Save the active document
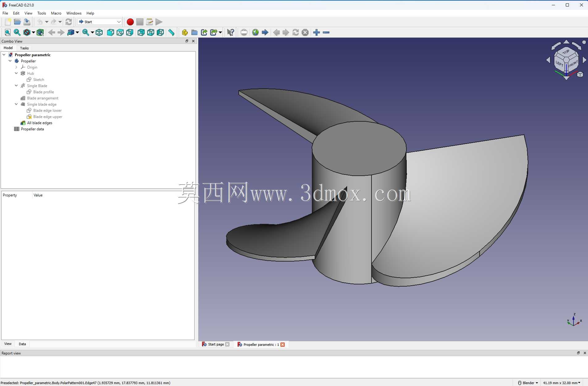 pos(27,22)
